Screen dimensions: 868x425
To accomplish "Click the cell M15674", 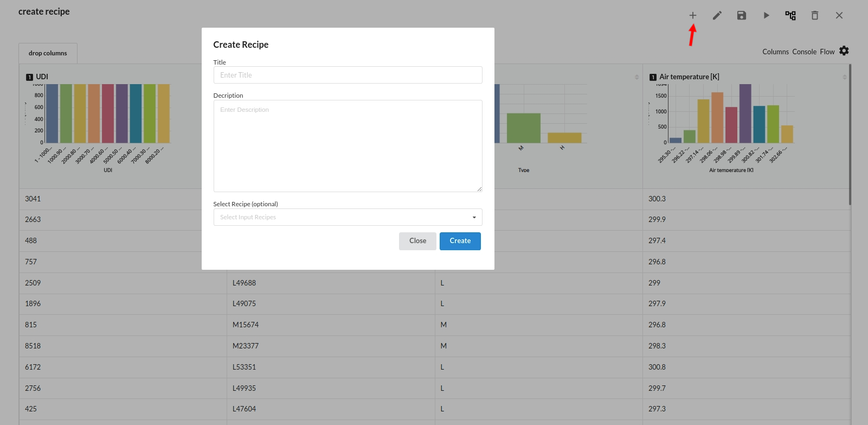I will [x=331, y=325].
